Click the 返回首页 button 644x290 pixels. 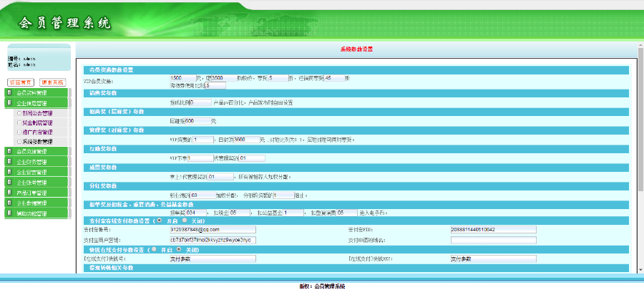pos(21,82)
